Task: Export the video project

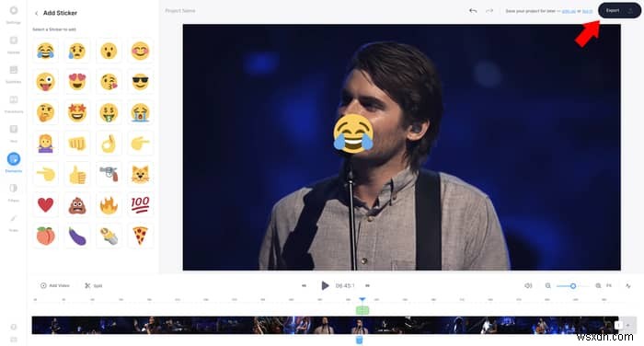Action: click(x=619, y=11)
